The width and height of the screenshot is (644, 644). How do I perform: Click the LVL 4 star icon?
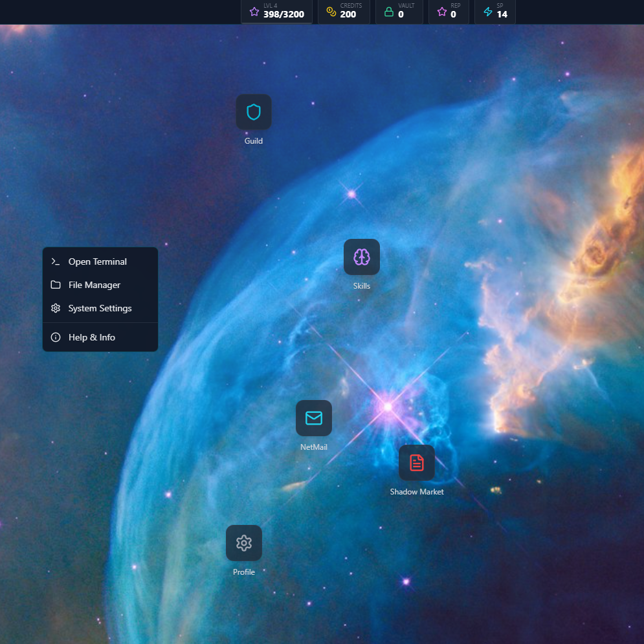click(254, 12)
